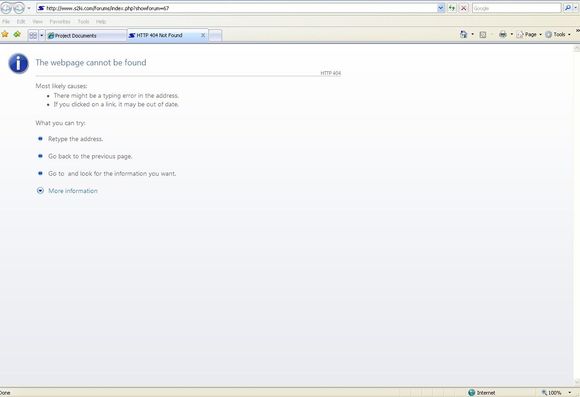Click the blue information circle icon
The height and width of the screenshot is (397, 580).
(18, 64)
